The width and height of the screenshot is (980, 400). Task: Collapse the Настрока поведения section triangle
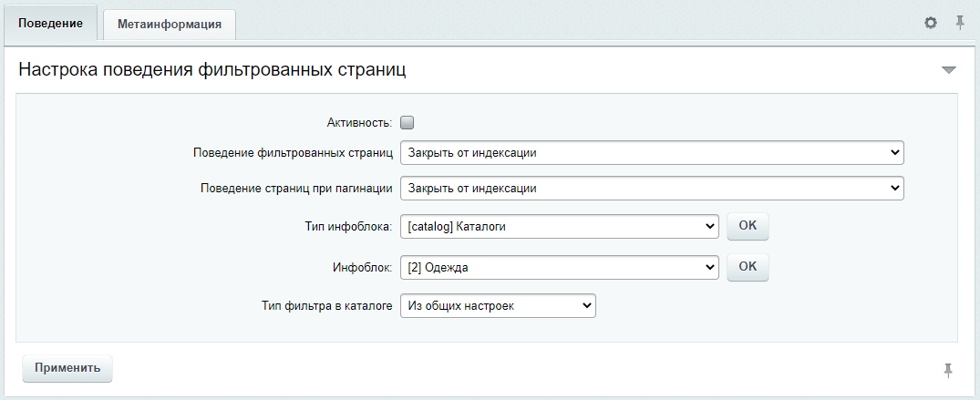[949, 70]
